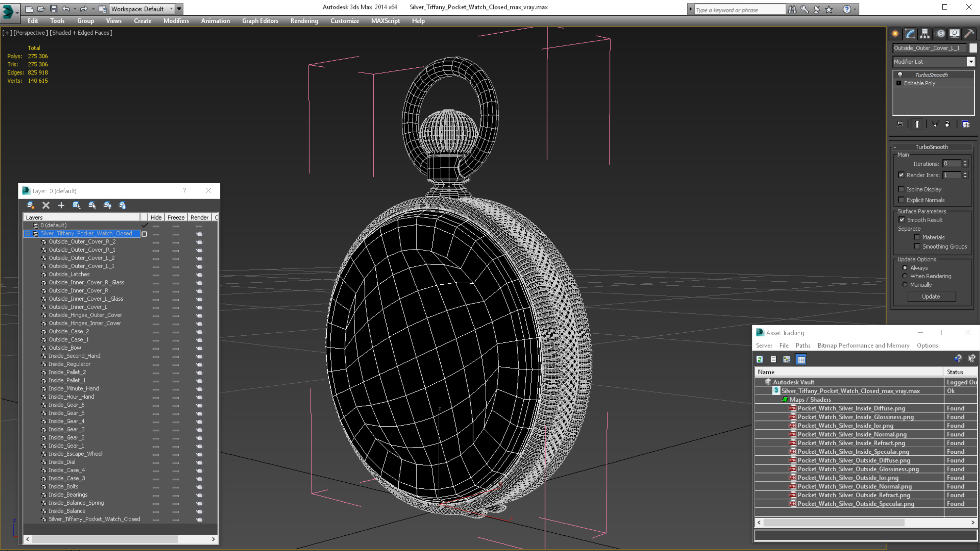Open the MAXScript menu
The image size is (980, 551).
[x=386, y=21]
